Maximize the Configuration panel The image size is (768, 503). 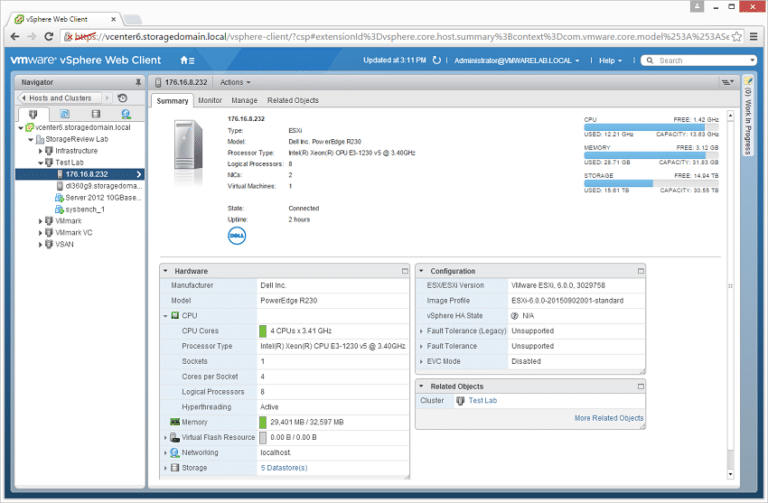pyautogui.click(x=641, y=271)
